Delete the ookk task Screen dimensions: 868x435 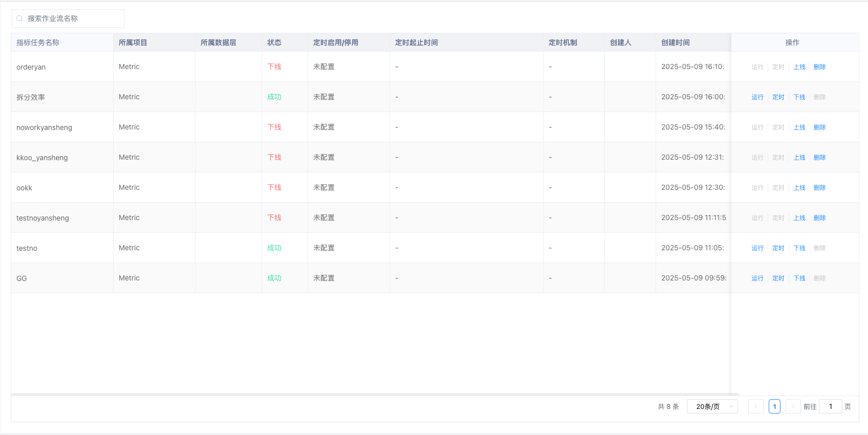click(820, 188)
